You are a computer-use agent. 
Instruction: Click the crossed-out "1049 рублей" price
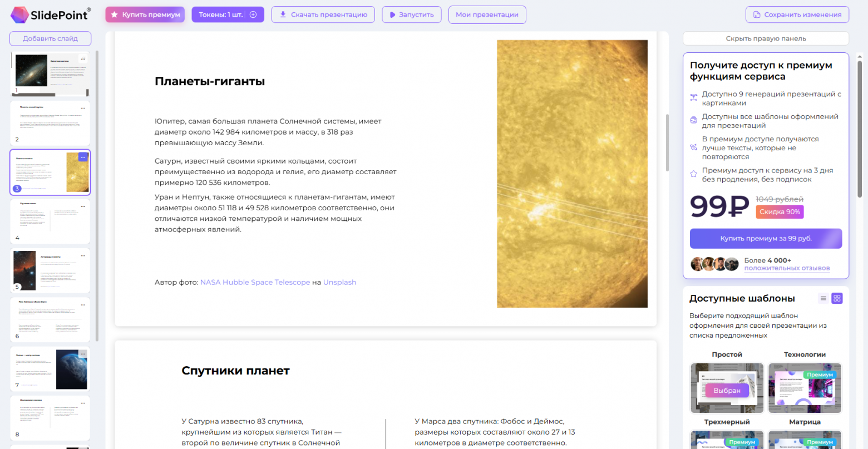(x=780, y=199)
